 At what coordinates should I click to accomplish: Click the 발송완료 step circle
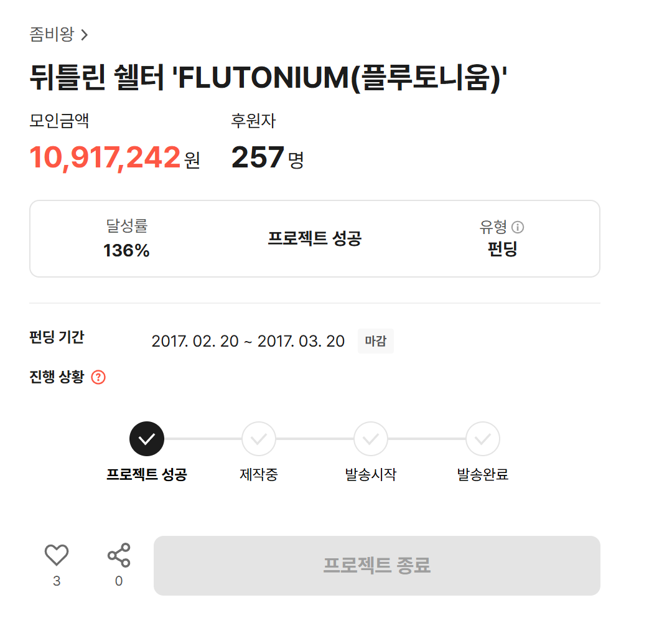(x=483, y=439)
